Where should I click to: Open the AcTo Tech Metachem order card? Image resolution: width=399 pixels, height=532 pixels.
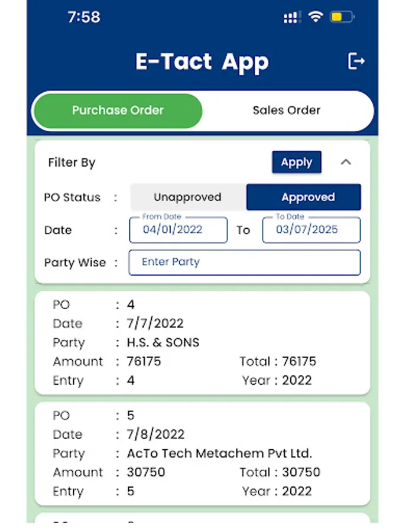[x=202, y=453]
